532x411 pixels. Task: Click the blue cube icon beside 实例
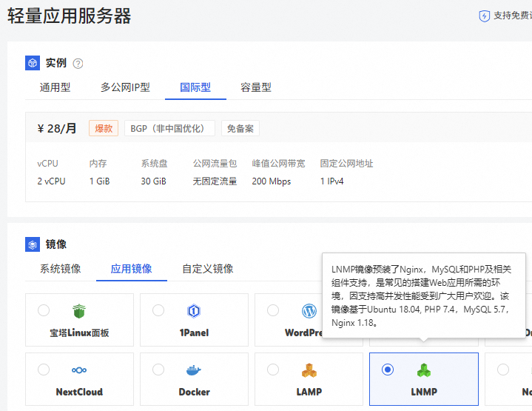33,63
